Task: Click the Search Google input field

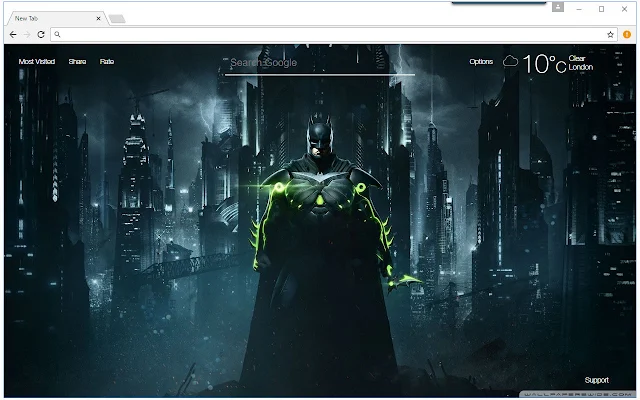Action: point(320,63)
